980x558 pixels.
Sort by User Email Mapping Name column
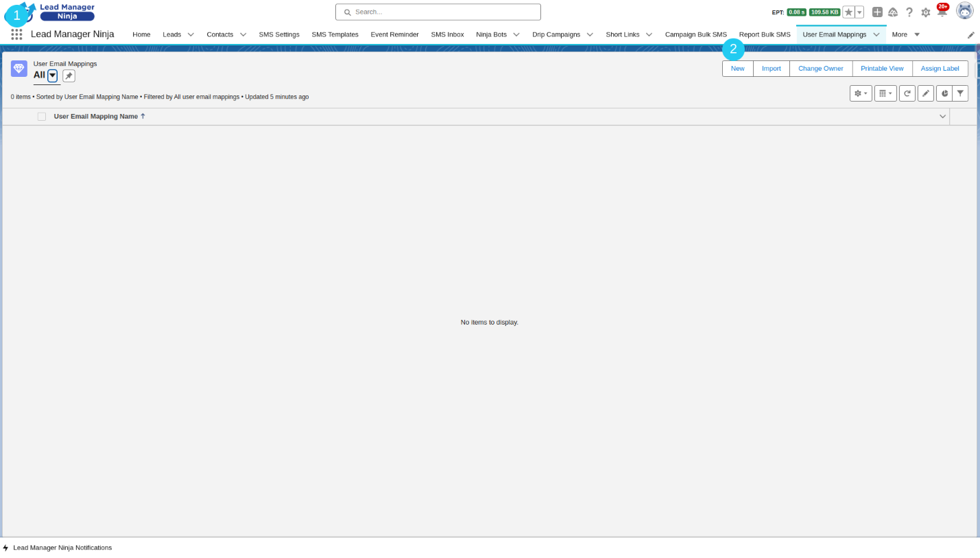coord(99,117)
